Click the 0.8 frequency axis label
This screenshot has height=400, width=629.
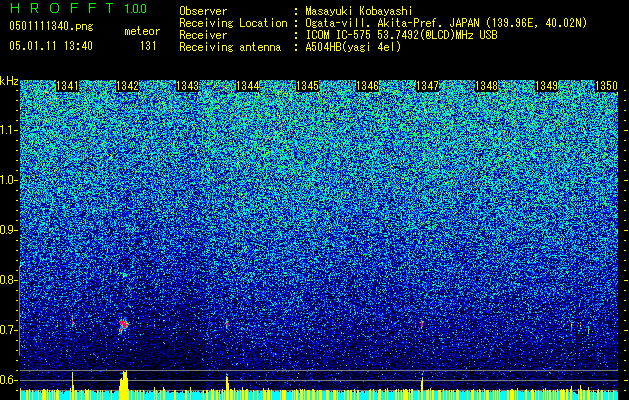[8, 280]
